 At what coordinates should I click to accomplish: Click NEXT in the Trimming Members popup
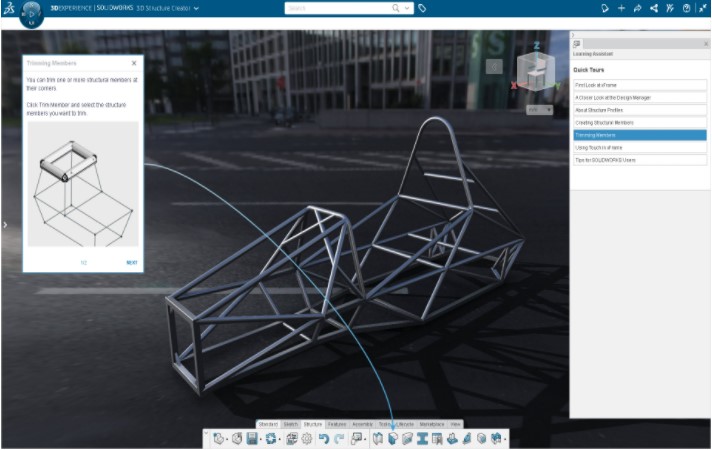tap(132, 262)
